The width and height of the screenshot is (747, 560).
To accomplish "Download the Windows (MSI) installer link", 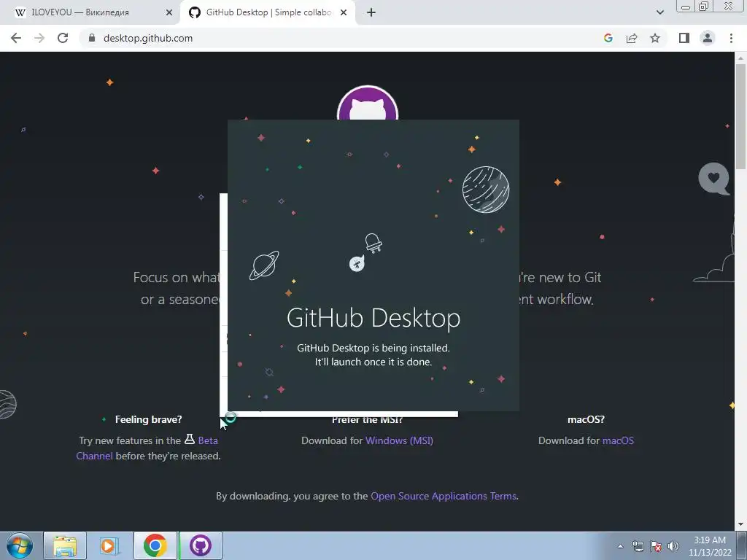I will click(x=399, y=440).
